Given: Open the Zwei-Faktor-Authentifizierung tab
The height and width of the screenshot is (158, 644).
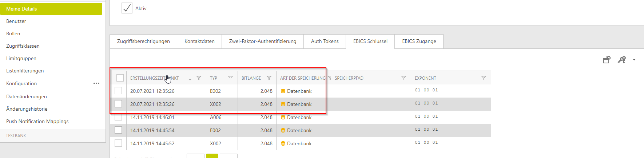Looking at the screenshot, I should pyautogui.click(x=262, y=41).
